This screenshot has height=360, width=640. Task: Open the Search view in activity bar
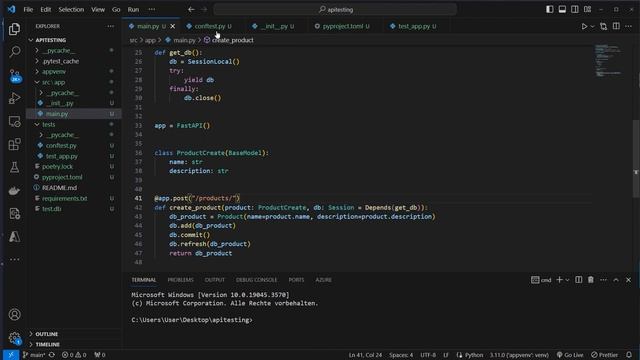[15, 51]
